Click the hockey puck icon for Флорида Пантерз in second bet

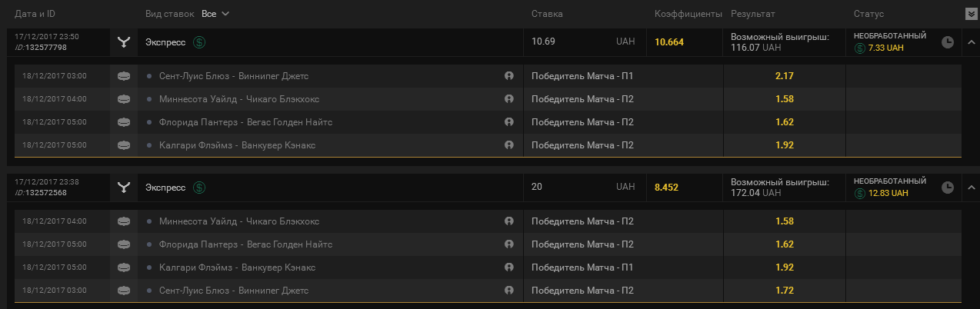[124, 244]
